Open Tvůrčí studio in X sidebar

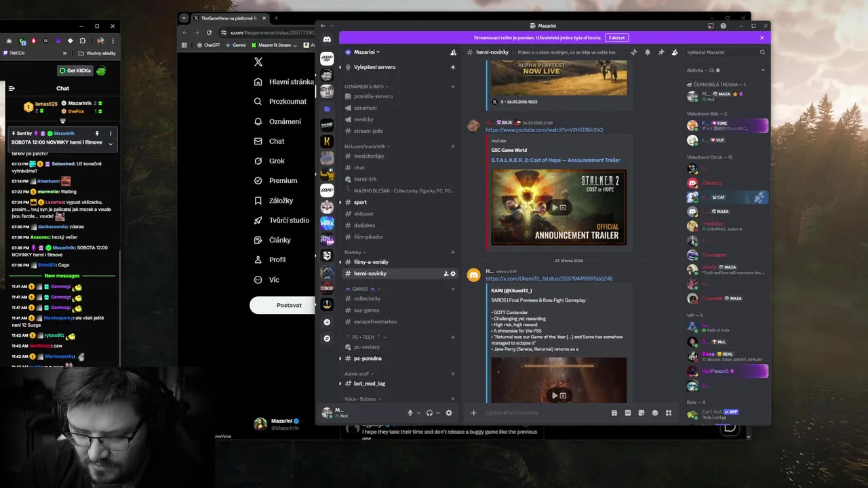[x=281, y=220]
